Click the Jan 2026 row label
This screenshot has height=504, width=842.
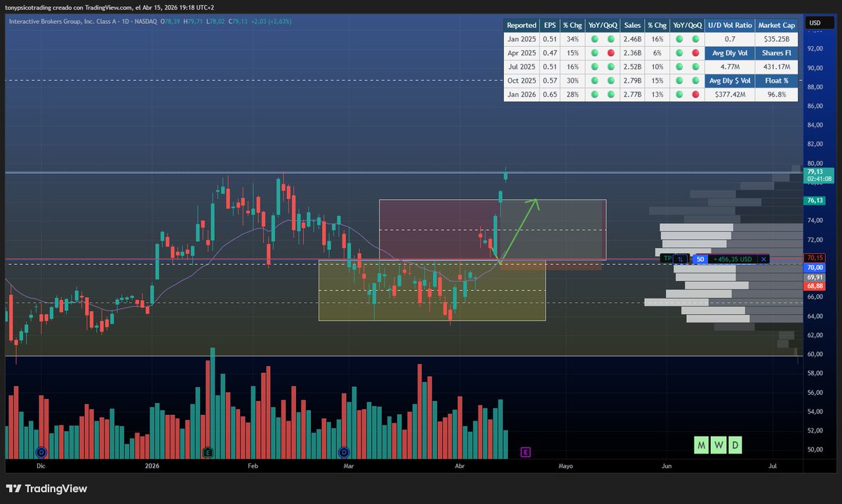point(521,95)
